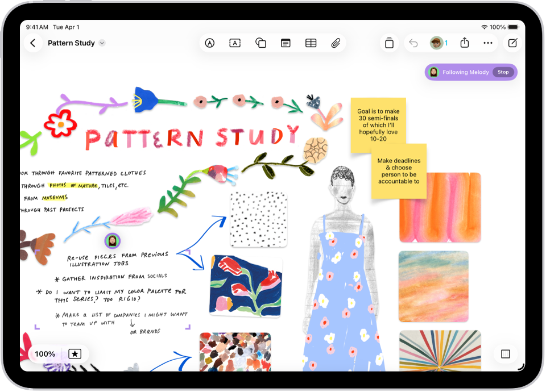Undo the last action
546x392 pixels.
(x=413, y=43)
